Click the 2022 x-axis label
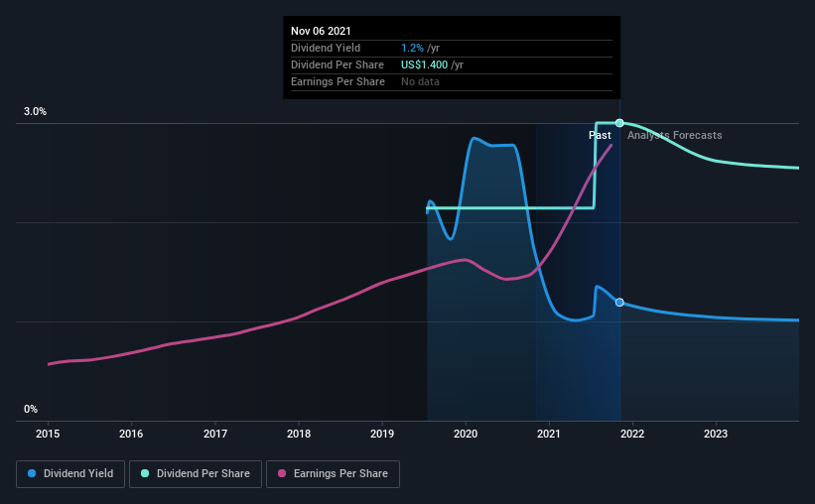 click(632, 434)
